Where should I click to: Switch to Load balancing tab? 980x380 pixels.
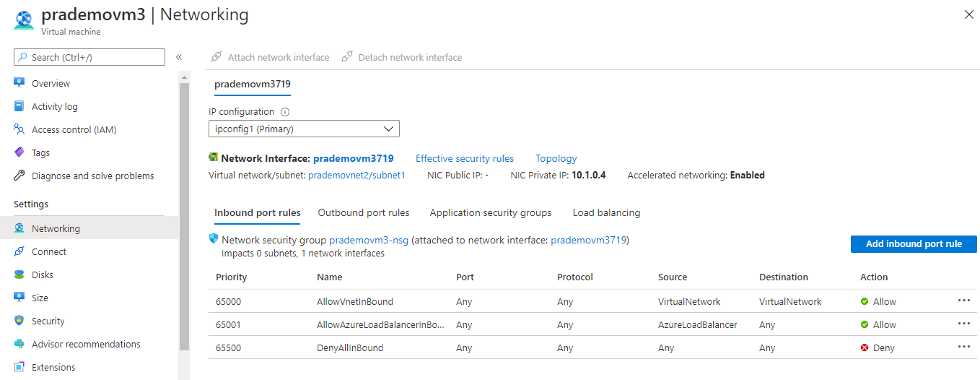tap(606, 212)
